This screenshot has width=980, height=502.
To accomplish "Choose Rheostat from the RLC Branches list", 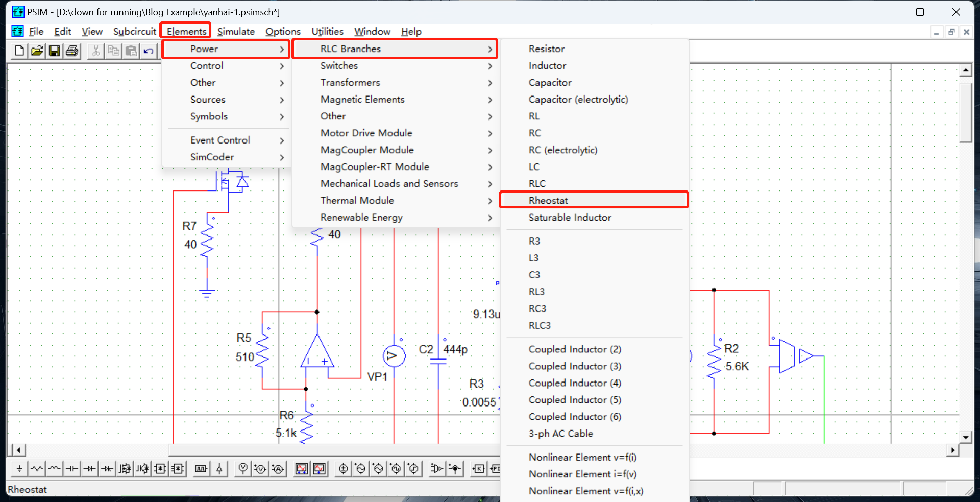I will [x=594, y=201].
